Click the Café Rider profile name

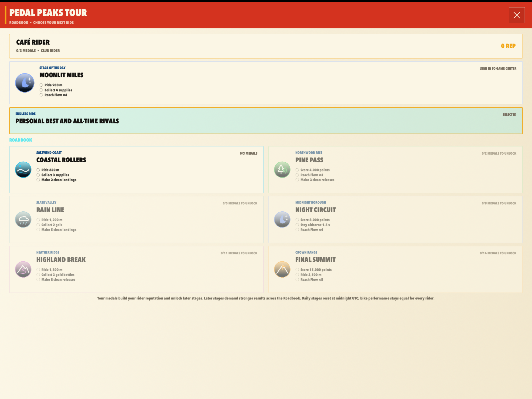coord(33,42)
